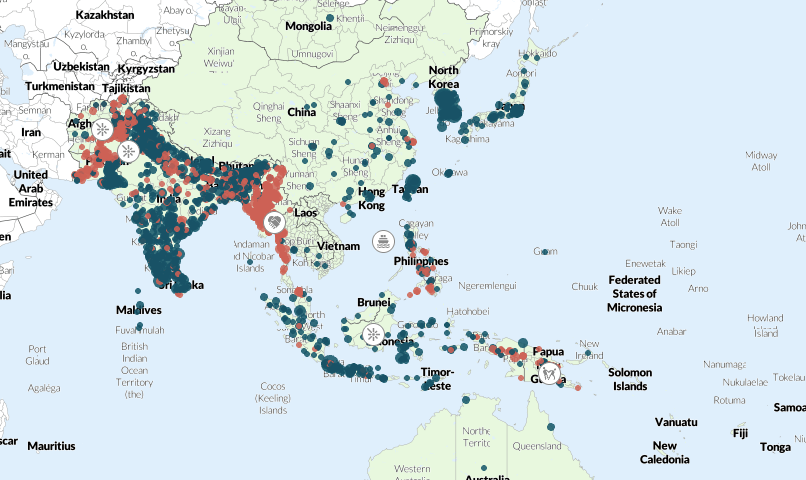Select the burst icon over Pakistan
The height and width of the screenshot is (480, 806).
[x=128, y=152]
